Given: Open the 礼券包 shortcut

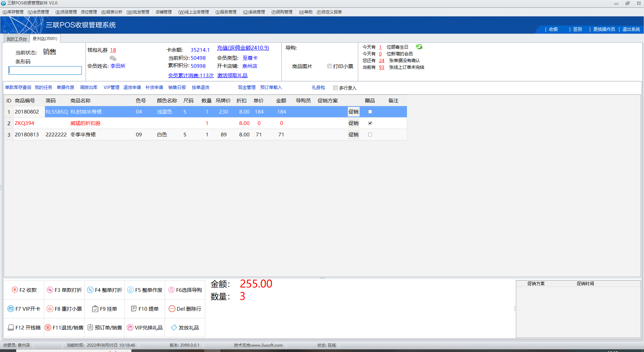Looking at the screenshot, I should (318, 87).
